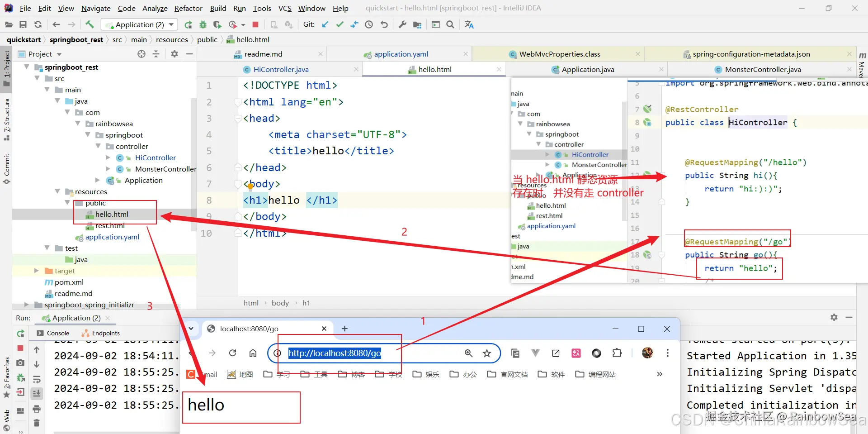
Task: Click the Print icon in Run console
Action: pyautogui.click(x=37, y=409)
